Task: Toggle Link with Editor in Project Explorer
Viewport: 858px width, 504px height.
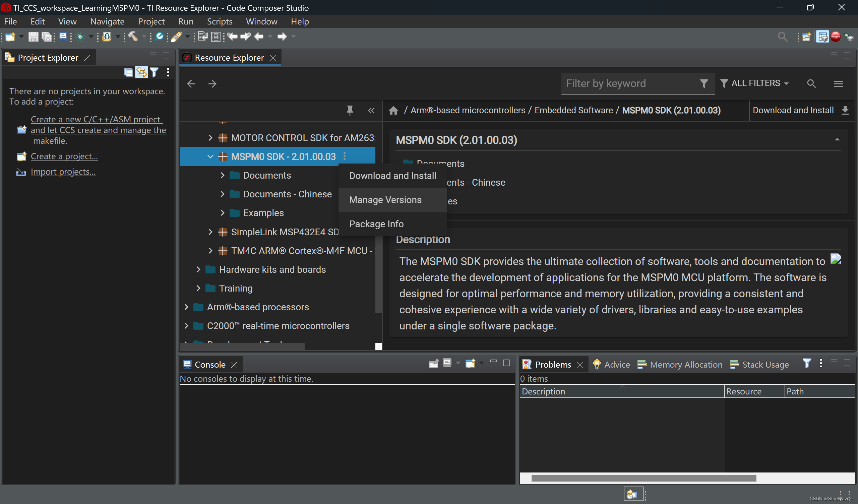Action: (x=142, y=72)
